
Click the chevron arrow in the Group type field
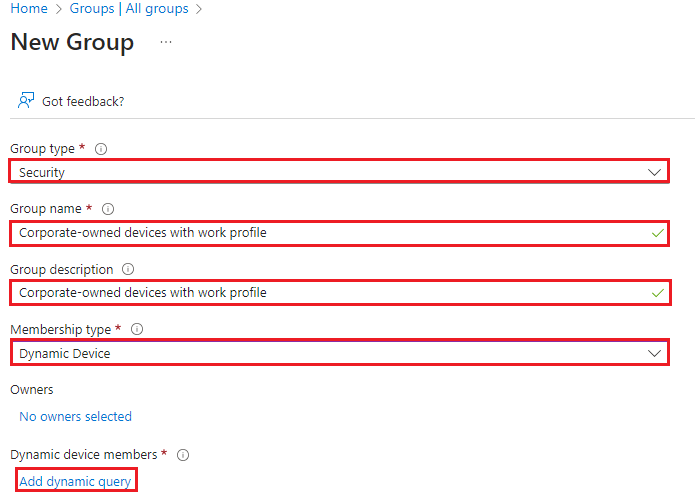coord(655,172)
